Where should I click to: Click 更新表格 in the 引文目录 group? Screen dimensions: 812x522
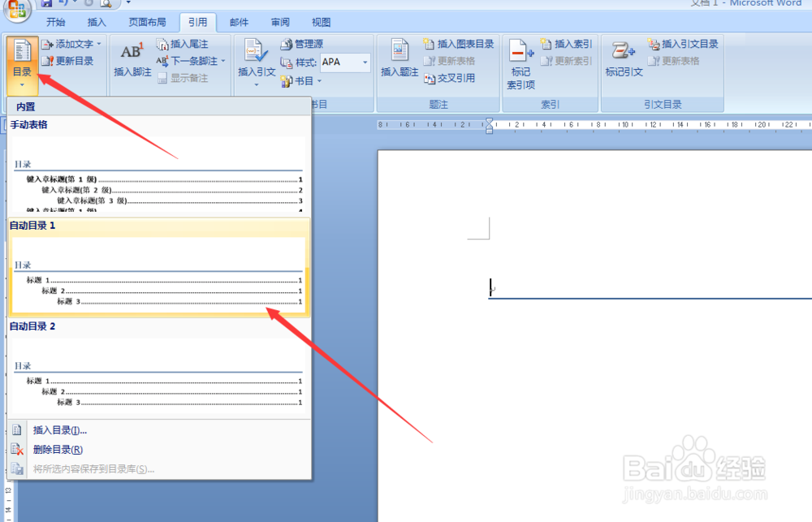[x=673, y=61]
